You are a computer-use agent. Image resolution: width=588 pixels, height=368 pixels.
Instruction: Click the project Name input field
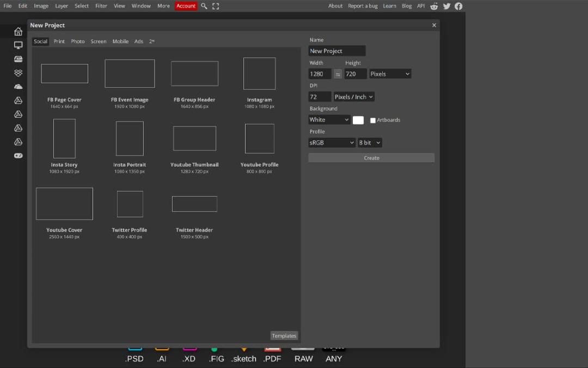[x=337, y=51]
